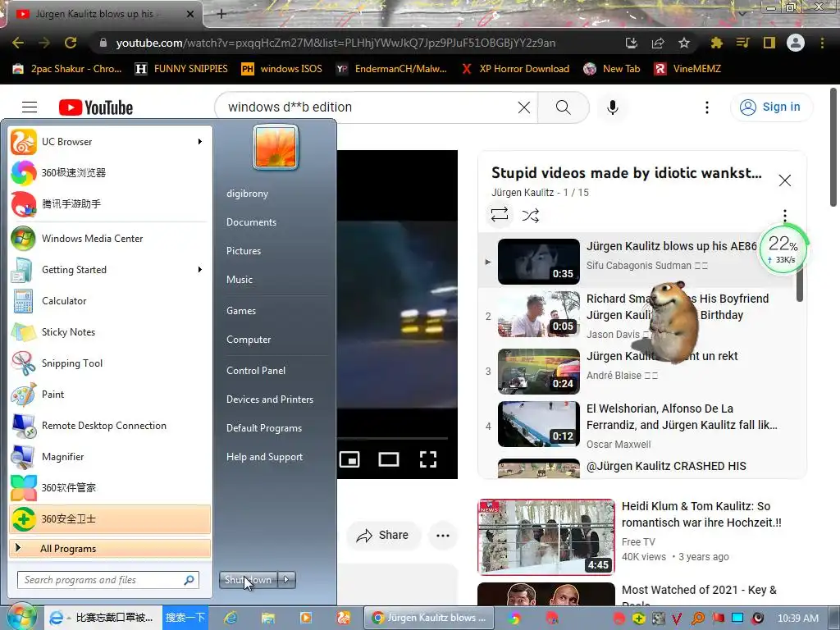Toggle playlist shuffle
This screenshot has height=630, width=840.
tap(531, 216)
